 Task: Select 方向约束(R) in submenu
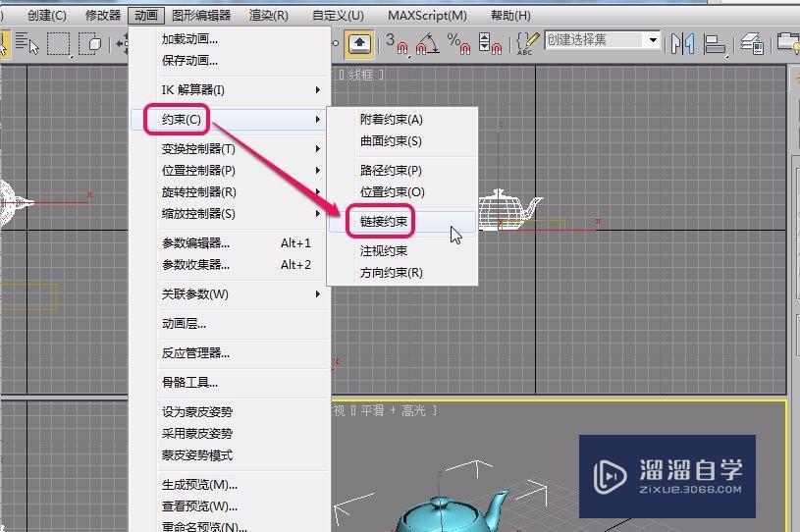[402, 273]
